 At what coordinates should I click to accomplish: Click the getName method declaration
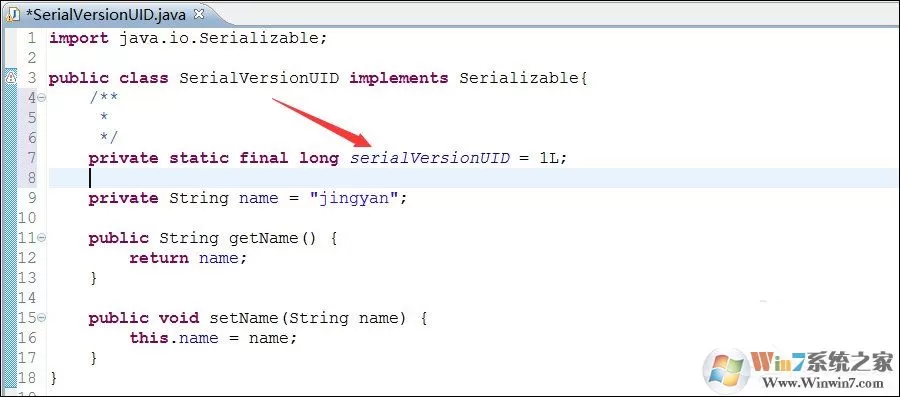coord(213,238)
